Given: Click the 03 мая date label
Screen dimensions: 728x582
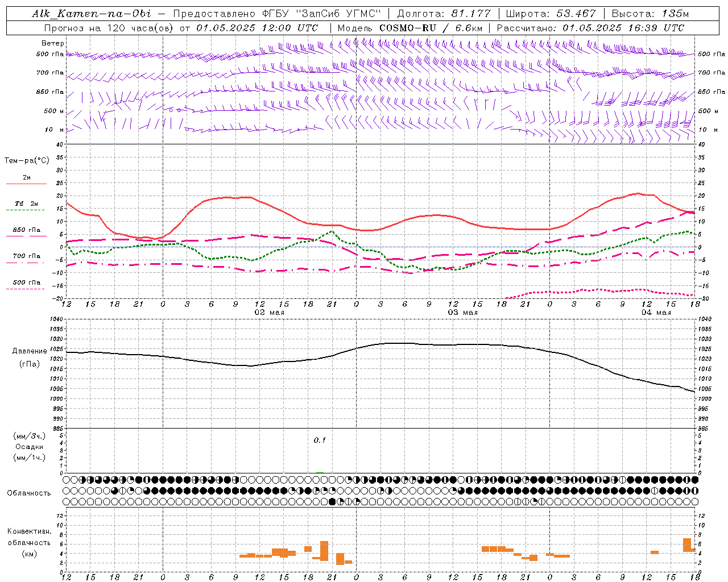Looking at the screenshot, I should pos(462,313).
